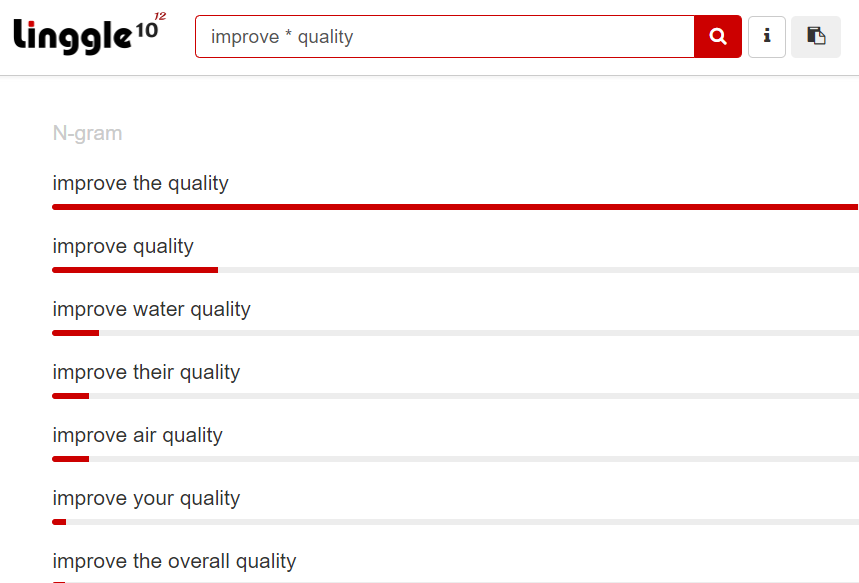Select the "improve their quality" result
The width and height of the screenshot is (859, 583).
[x=146, y=372]
